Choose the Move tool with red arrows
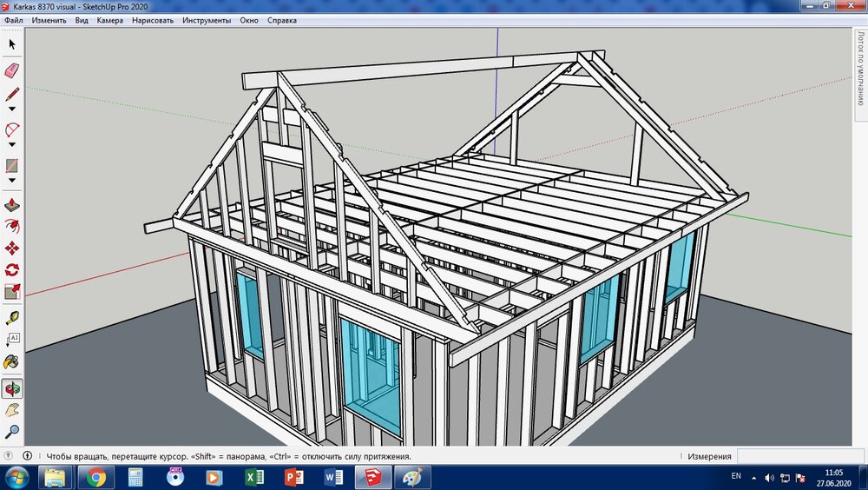Screen dimensions: 868x490 tap(12, 248)
